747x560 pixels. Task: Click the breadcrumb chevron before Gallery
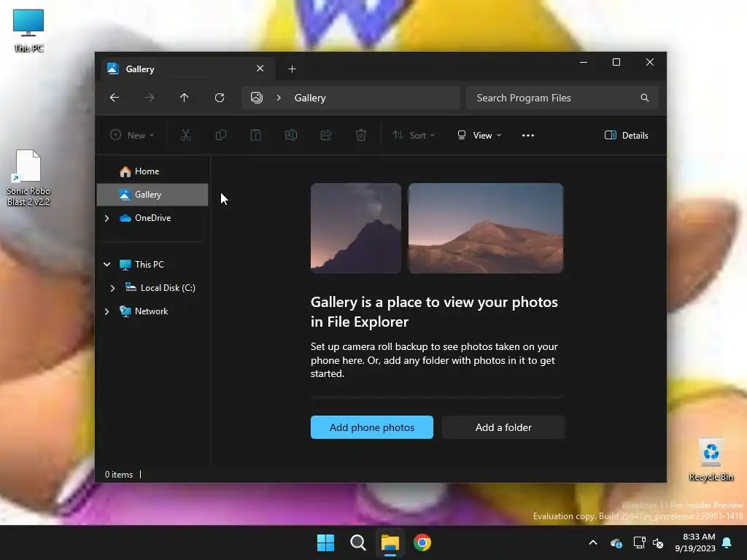279,98
